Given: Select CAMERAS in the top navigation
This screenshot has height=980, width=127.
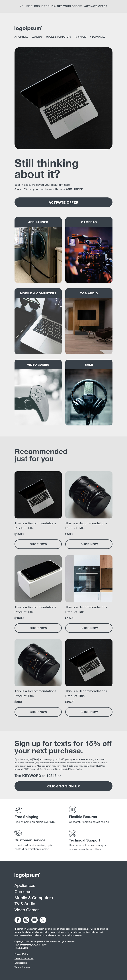Looking at the screenshot, I should coord(37,37).
